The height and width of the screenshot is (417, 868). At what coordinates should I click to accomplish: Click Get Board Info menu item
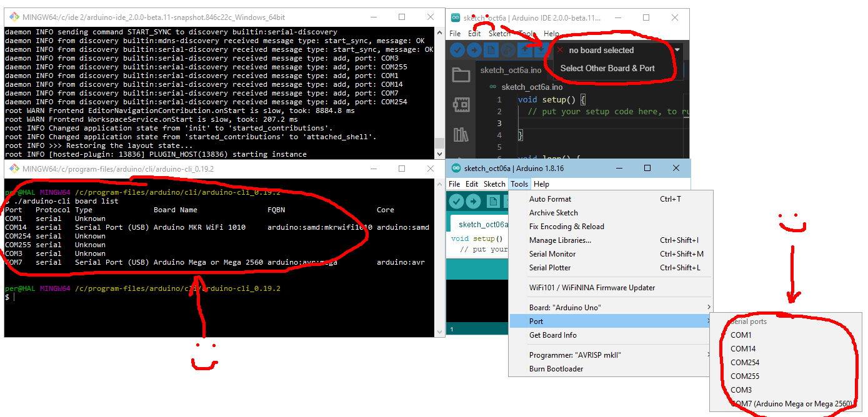[611, 335]
